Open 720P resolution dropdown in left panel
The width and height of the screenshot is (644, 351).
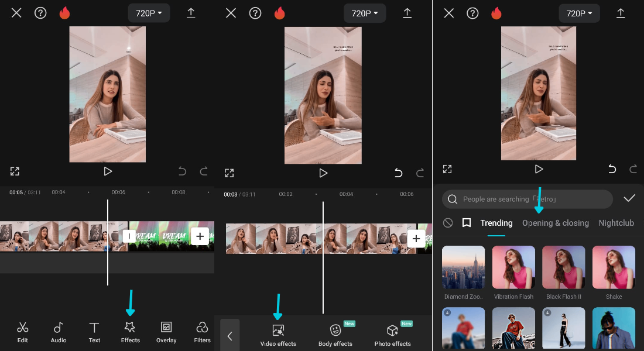click(x=149, y=13)
